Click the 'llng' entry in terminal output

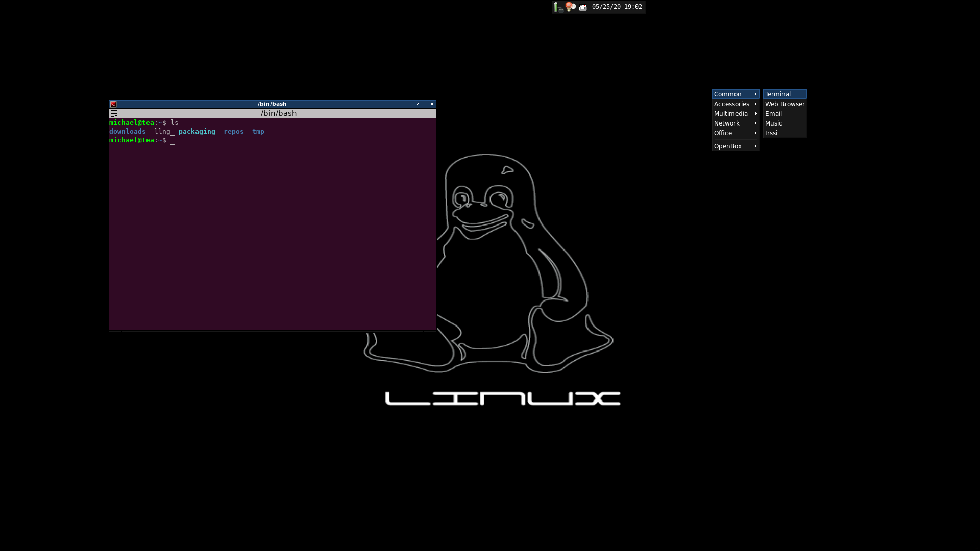click(162, 132)
